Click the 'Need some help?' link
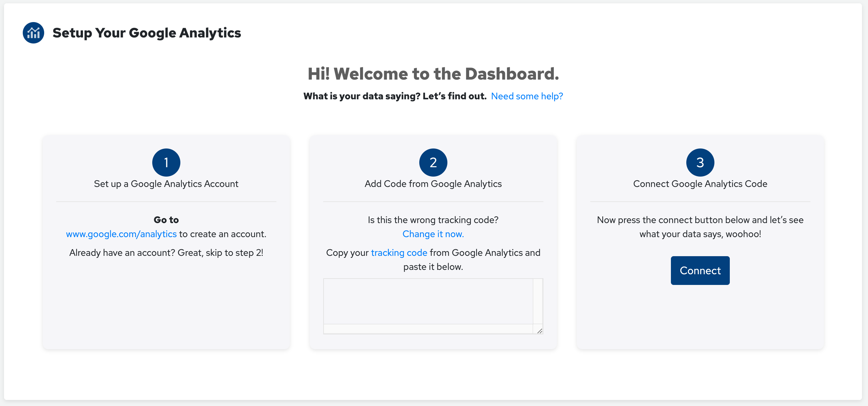Screen dimensions: 868x406 pyautogui.click(x=527, y=96)
